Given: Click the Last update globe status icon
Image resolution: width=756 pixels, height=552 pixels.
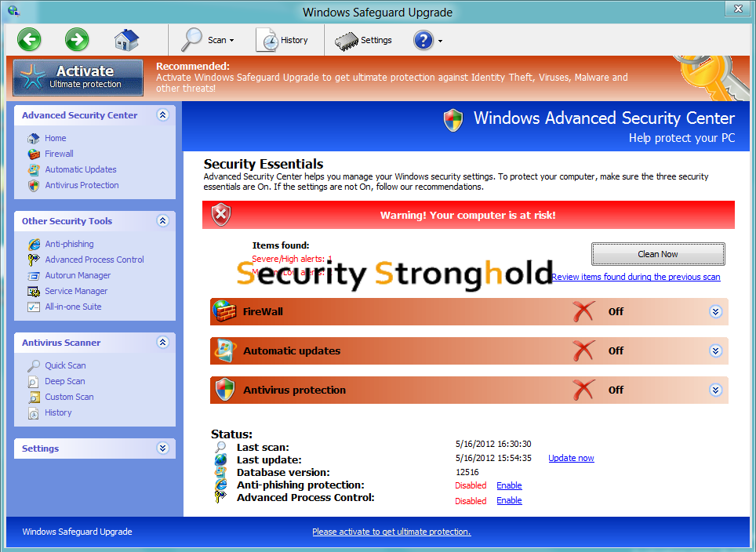Looking at the screenshot, I should point(220,459).
